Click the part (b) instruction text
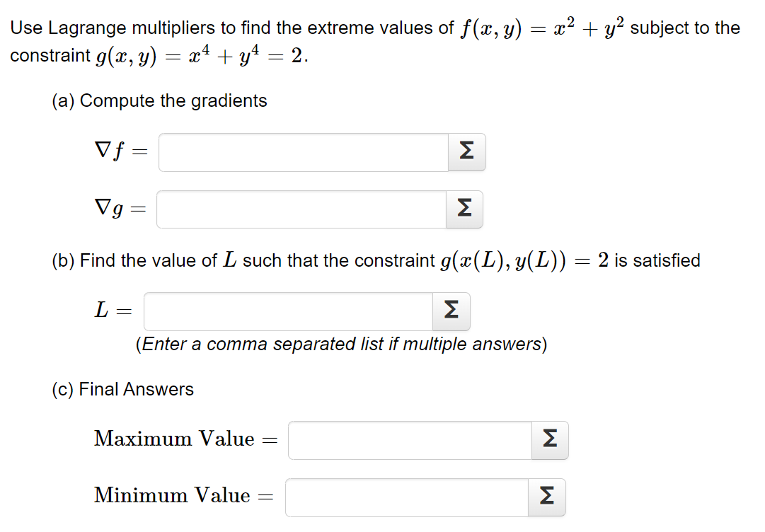765x532 pixels. click(375, 260)
